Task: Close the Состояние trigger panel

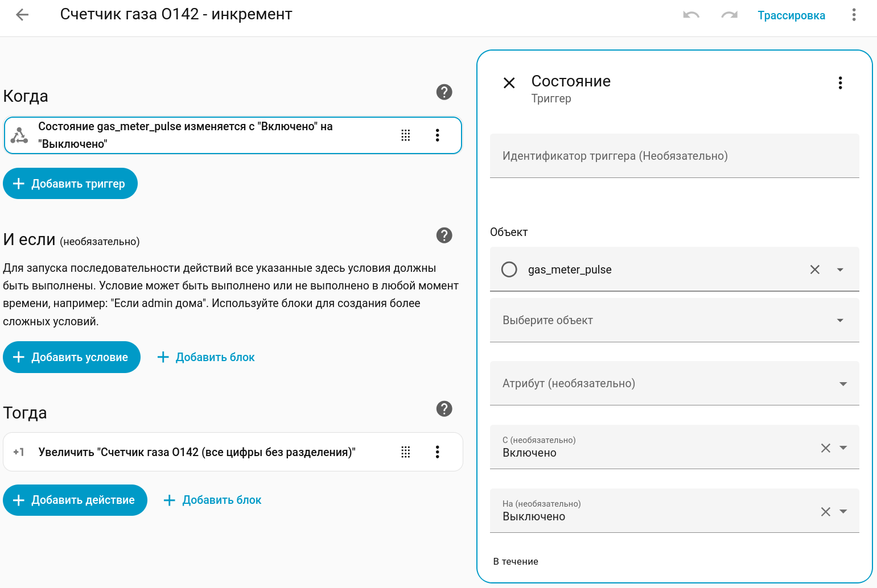Action: tap(509, 83)
